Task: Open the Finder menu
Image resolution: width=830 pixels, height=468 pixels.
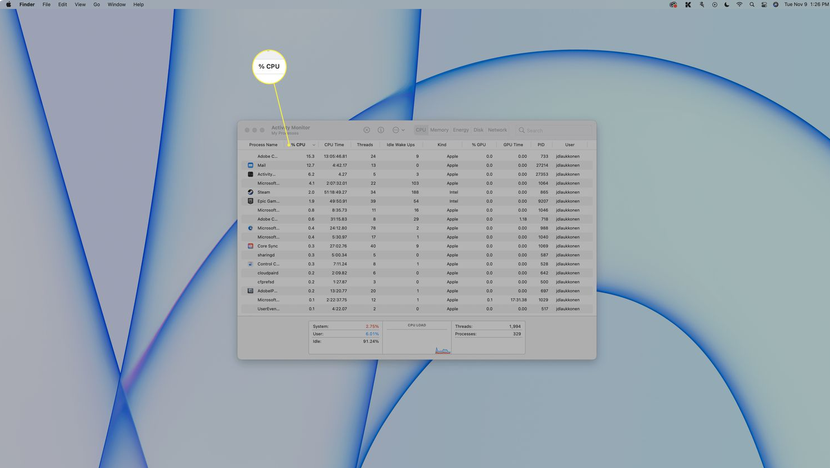Action: tap(27, 4)
